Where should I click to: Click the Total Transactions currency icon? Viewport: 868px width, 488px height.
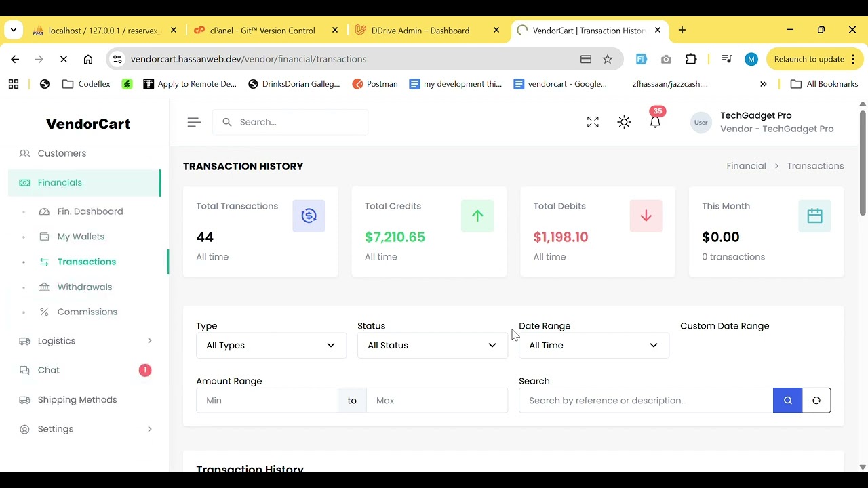[x=309, y=216]
